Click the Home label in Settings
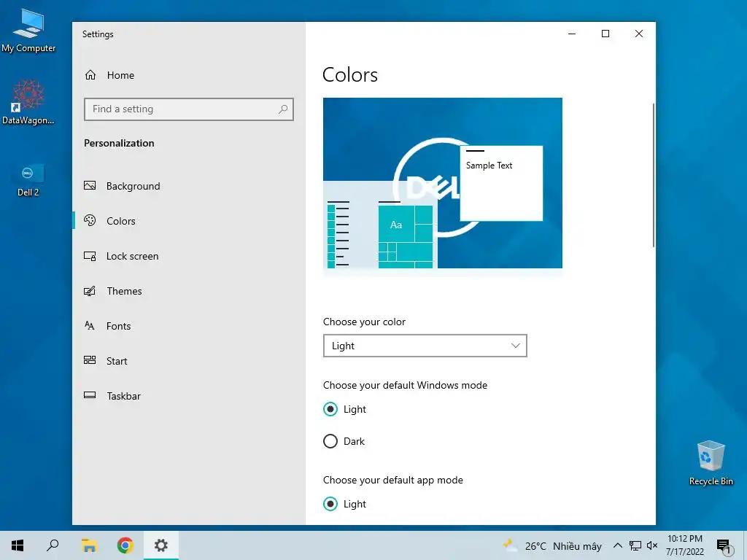The height and width of the screenshot is (560, 747). (x=120, y=75)
